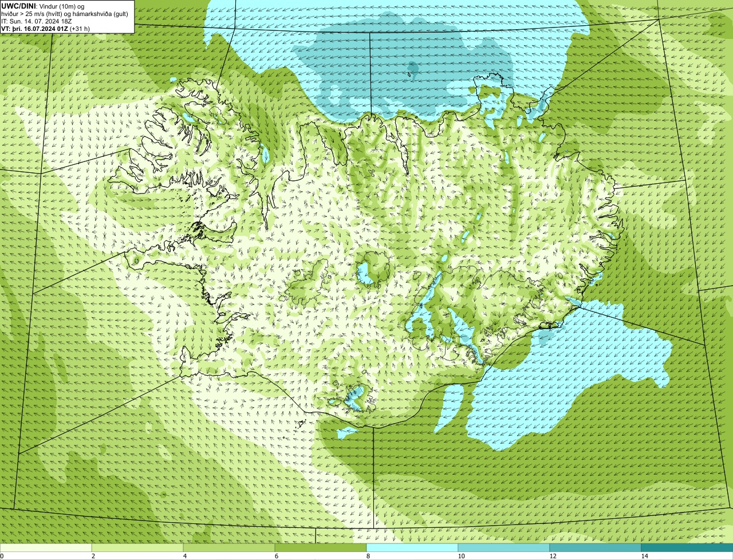733x560 pixels.
Task: Pick the 8–10 light cyan legend swatch
Action: click(412, 547)
